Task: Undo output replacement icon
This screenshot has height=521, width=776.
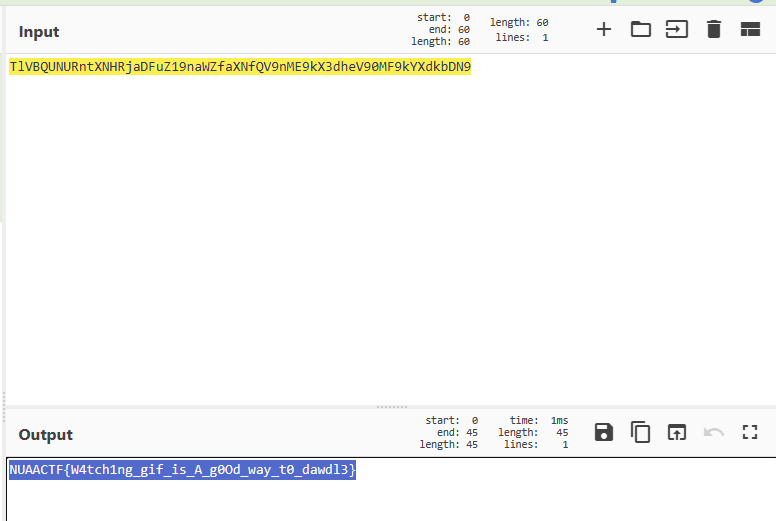Action: [x=714, y=432]
